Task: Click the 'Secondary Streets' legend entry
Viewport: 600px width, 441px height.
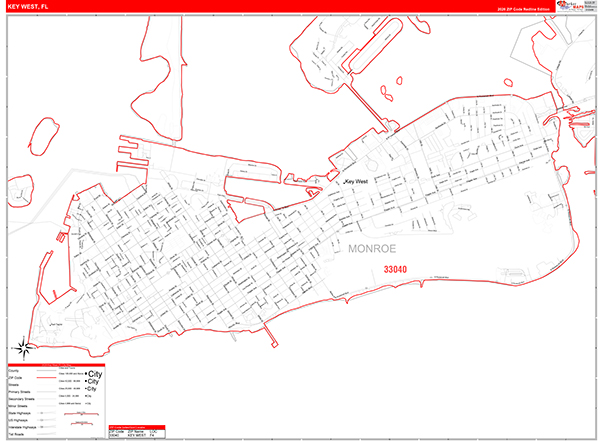Action: [x=21, y=399]
